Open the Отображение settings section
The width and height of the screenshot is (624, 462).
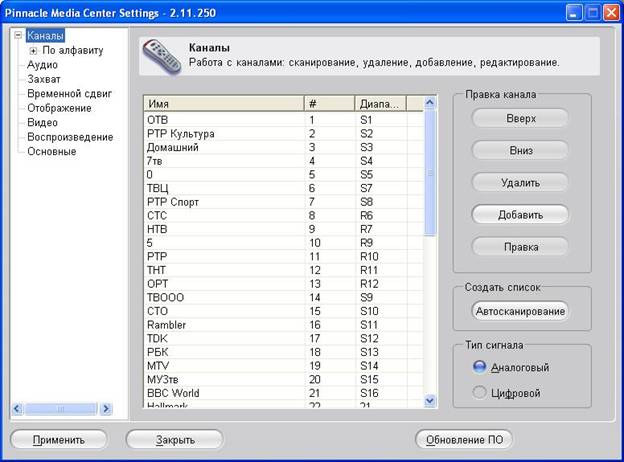59,108
